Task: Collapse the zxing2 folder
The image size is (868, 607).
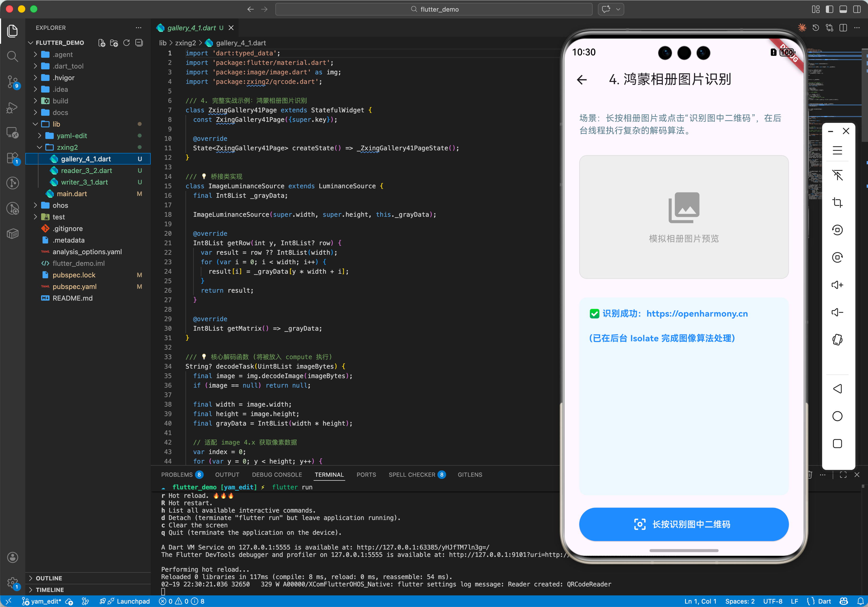Action: coord(67,147)
